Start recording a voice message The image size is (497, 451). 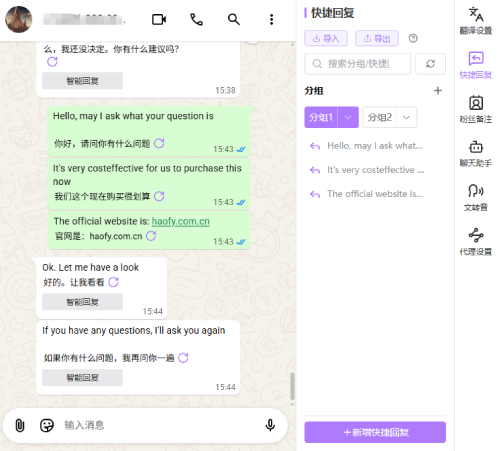pos(270,425)
